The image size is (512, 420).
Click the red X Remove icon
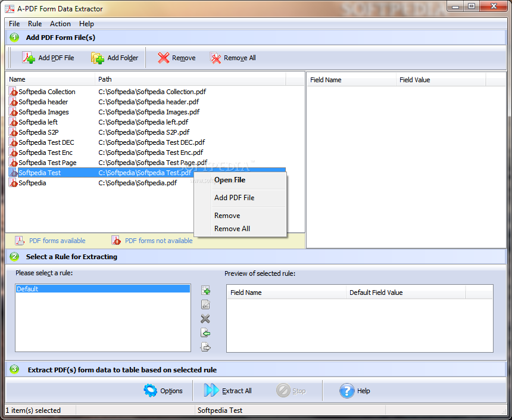pyautogui.click(x=164, y=58)
